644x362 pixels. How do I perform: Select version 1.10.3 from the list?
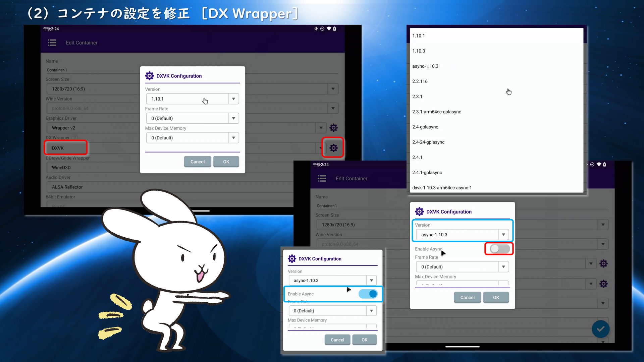(x=496, y=51)
